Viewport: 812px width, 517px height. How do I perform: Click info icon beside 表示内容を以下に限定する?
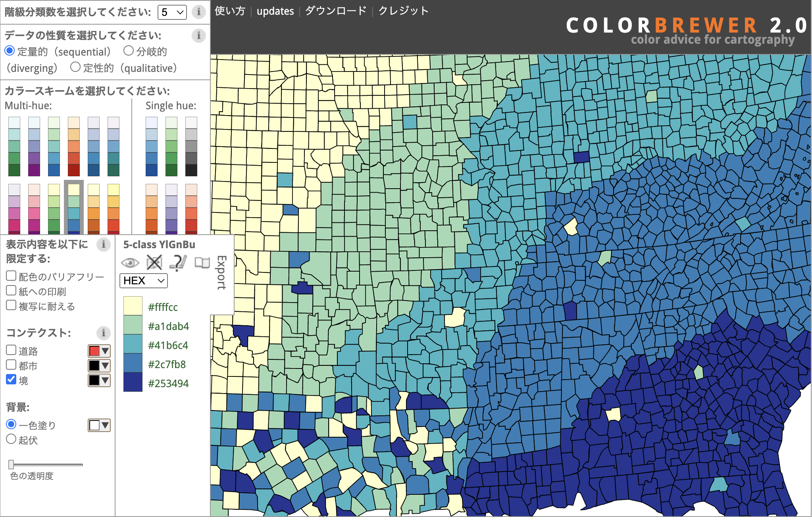[103, 244]
